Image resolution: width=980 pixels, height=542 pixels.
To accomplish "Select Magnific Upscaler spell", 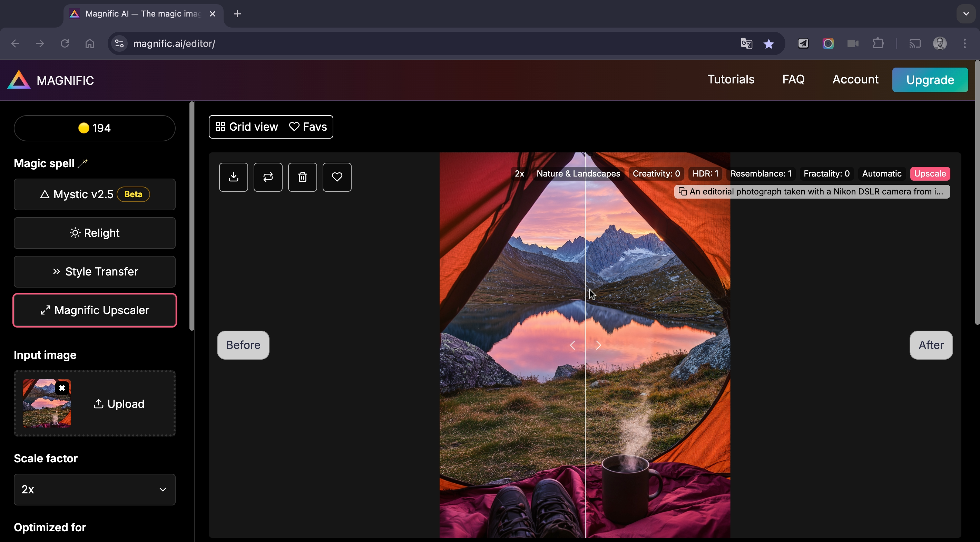I will tap(95, 310).
